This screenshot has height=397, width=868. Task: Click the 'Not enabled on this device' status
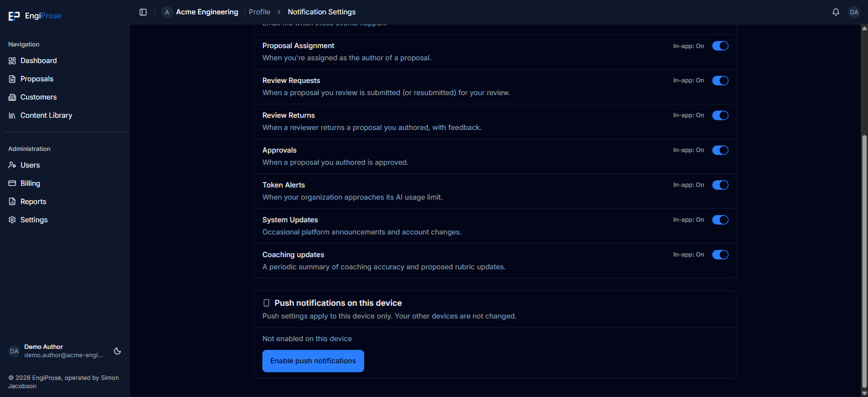click(307, 339)
